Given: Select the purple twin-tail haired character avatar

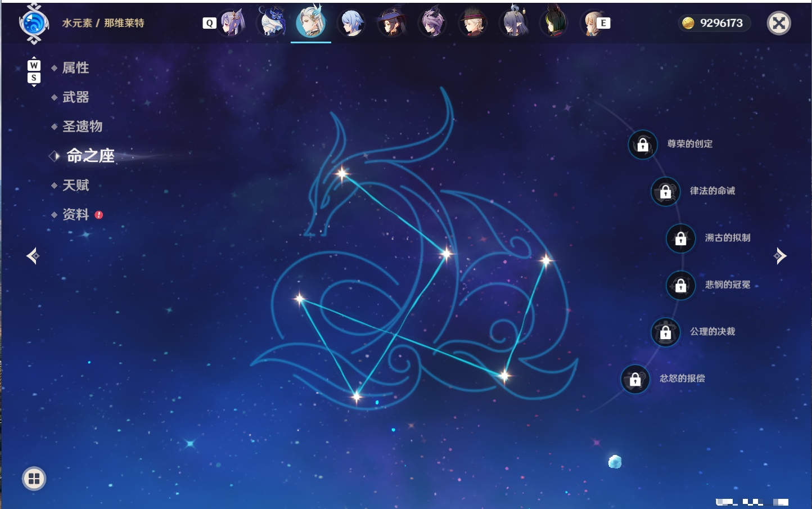Looking at the screenshot, I should click(x=232, y=23).
